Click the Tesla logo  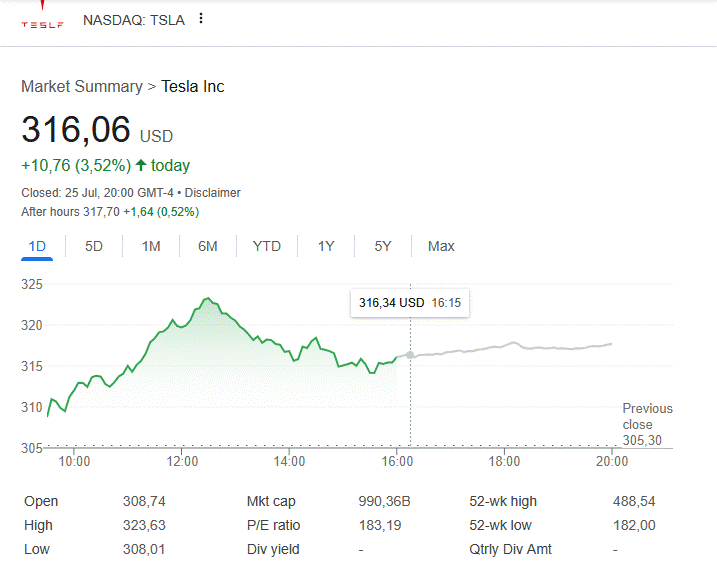click(42, 16)
